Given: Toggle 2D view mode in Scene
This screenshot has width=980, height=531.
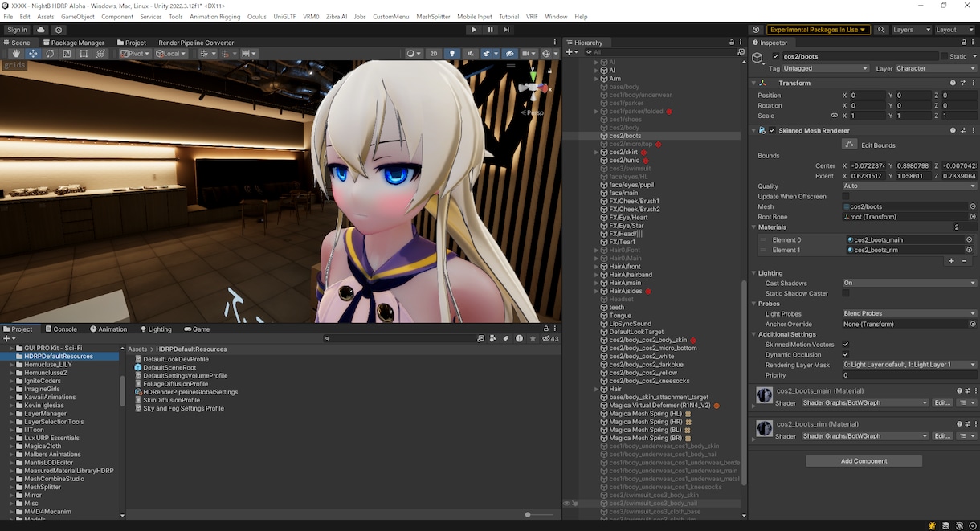Looking at the screenshot, I should (434, 54).
